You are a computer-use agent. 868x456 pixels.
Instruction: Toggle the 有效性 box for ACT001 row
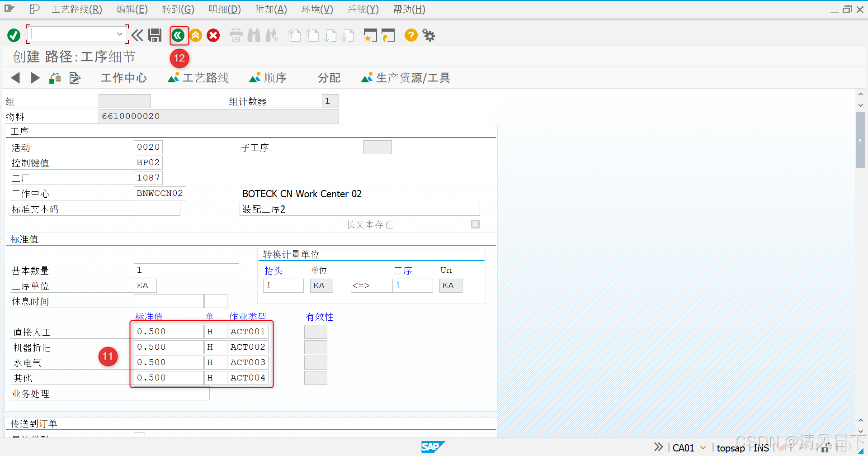click(316, 332)
